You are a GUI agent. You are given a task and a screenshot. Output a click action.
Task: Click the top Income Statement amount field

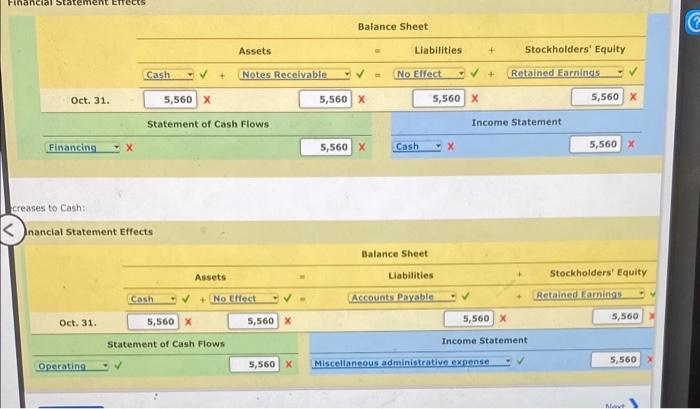coord(595,144)
